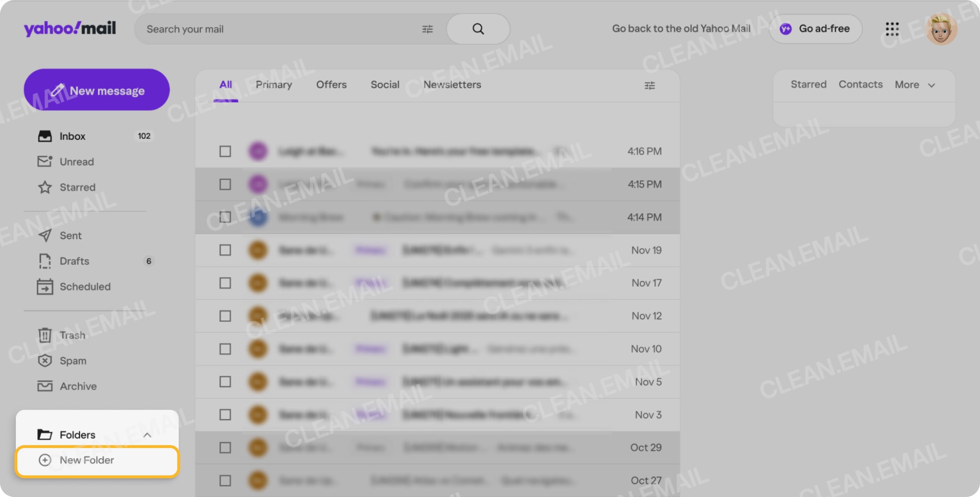Image resolution: width=980 pixels, height=497 pixels.
Task: Open the email received at 4:16 PM
Action: [437, 151]
